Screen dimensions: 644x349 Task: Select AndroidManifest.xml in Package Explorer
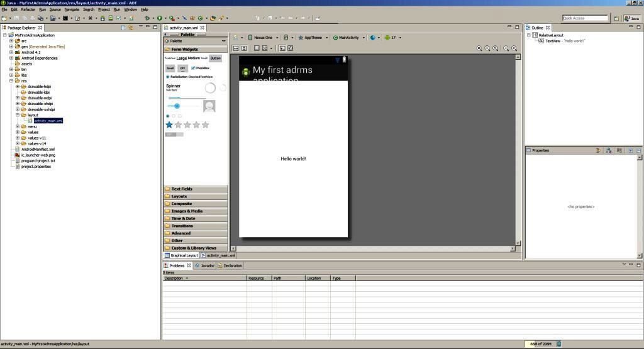point(38,150)
